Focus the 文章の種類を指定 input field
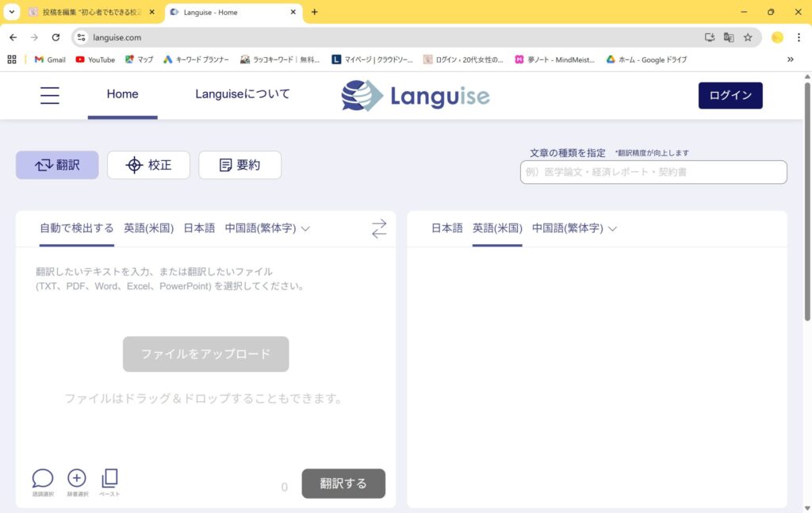The height and width of the screenshot is (513, 812). 653,172
